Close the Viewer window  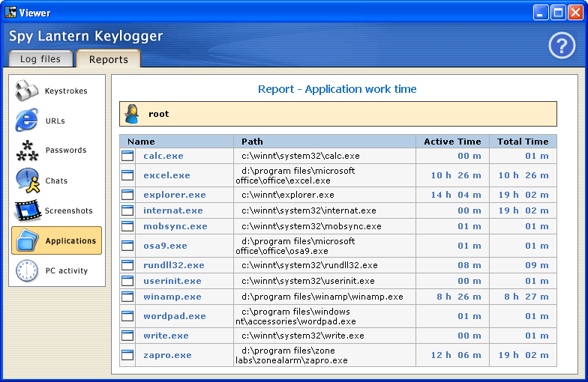(575, 12)
